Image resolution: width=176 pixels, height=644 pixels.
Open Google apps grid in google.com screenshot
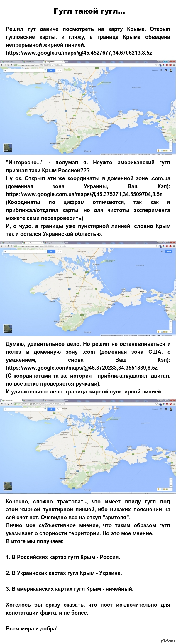[161, 409]
